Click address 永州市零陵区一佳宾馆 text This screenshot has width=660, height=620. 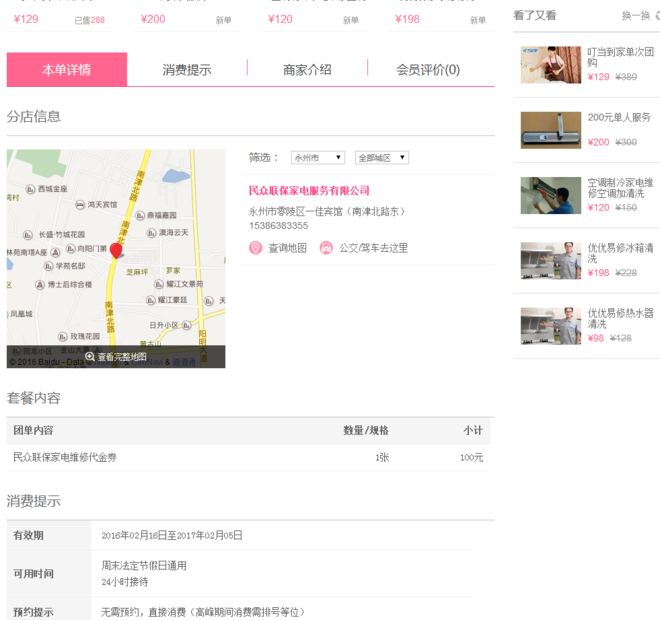tap(327, 211)
